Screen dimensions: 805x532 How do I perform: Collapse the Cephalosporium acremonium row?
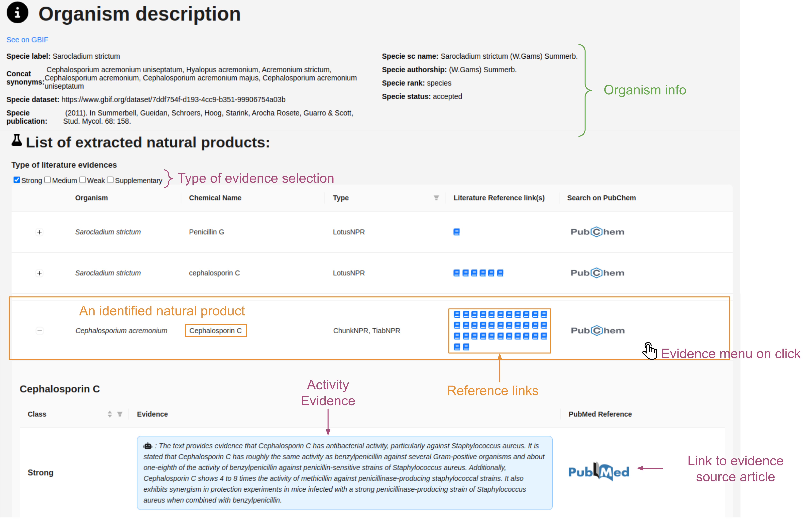pos(40,331)
